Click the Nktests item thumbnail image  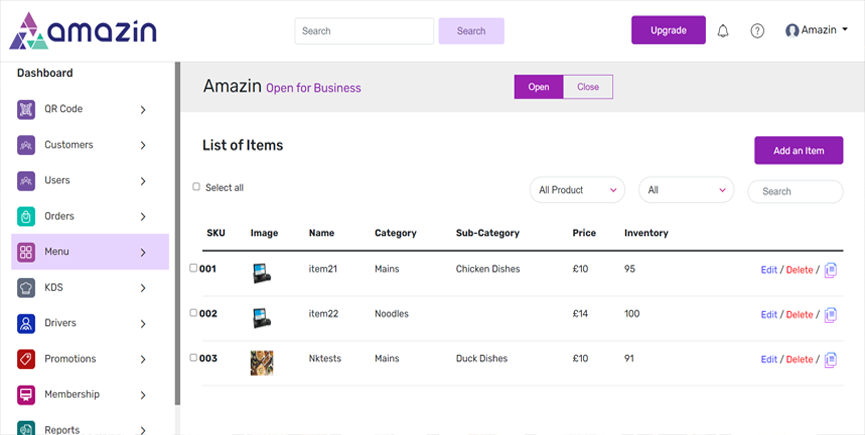(262, 362)
